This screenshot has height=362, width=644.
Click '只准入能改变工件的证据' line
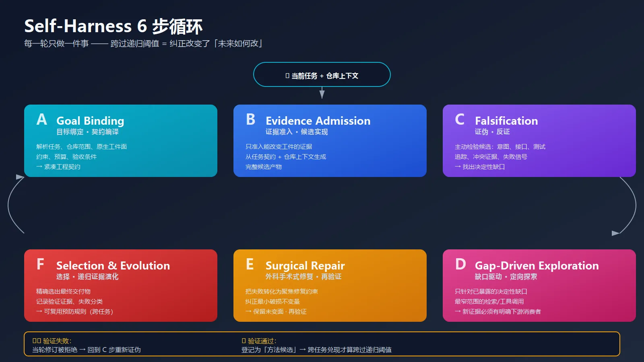click(279, 147)
